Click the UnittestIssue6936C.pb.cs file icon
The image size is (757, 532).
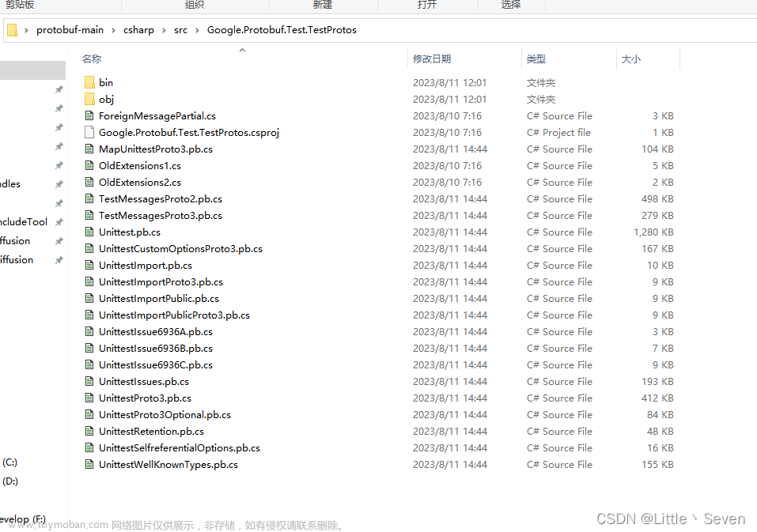(89, 365)
